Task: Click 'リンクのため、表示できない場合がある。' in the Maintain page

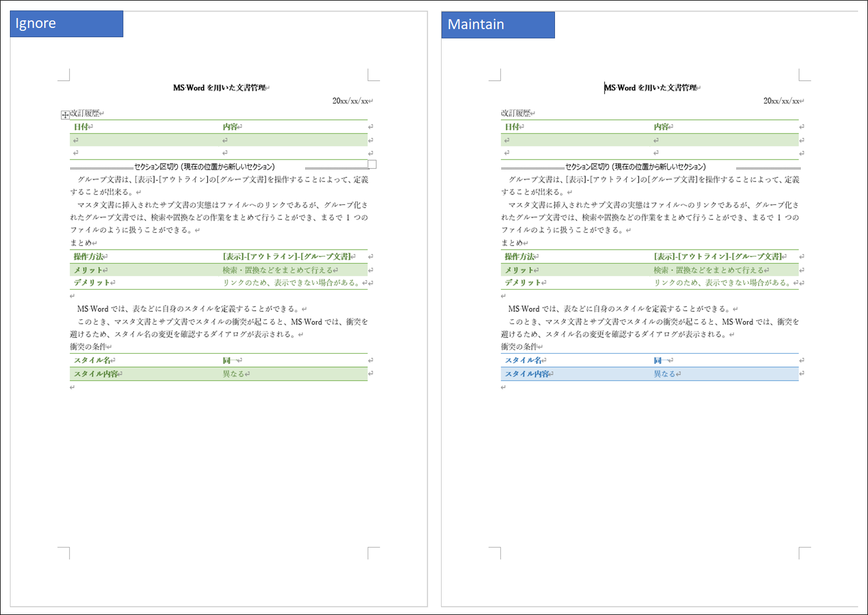Action: pyautogui.click(x=723, y=283)
